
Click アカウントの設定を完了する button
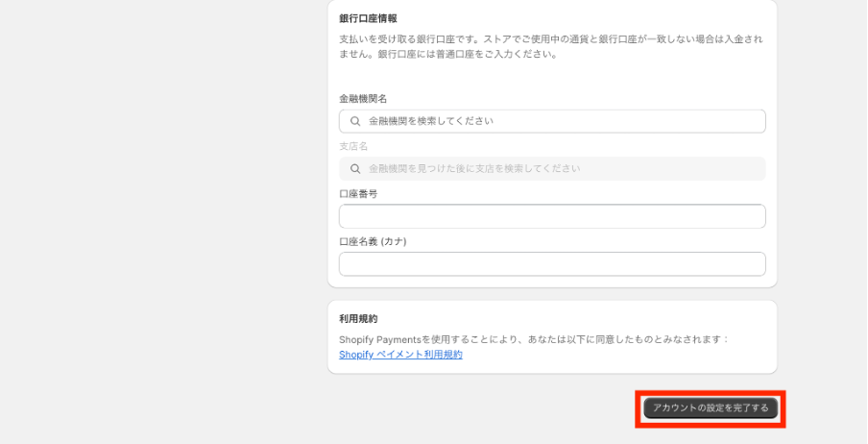coord(711,408)
